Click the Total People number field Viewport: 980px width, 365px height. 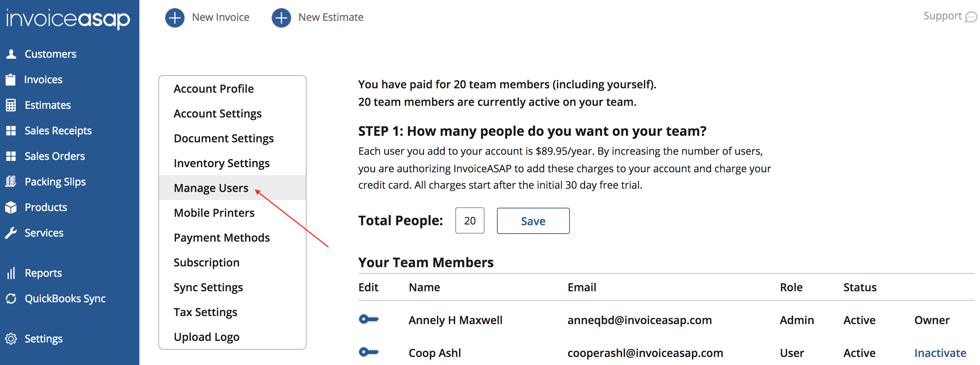470,221
